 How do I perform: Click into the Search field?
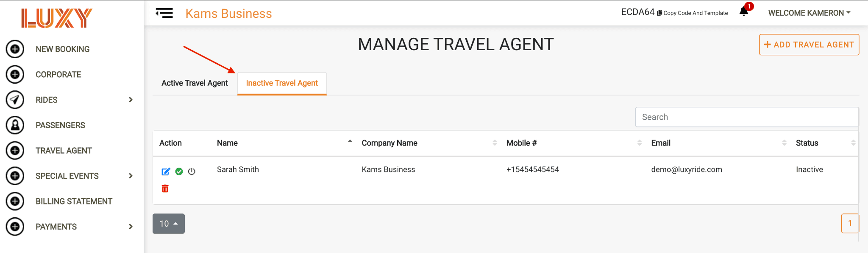coord(747,117)
